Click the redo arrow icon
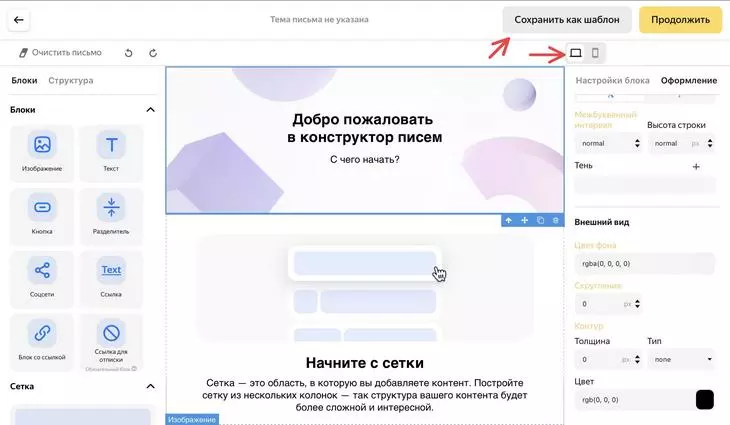 153,53
